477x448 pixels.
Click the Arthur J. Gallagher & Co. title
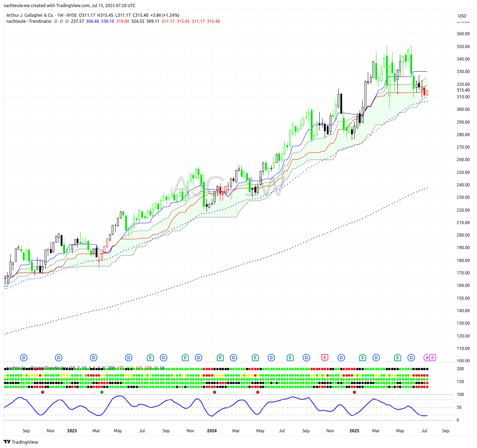point(30,15)
